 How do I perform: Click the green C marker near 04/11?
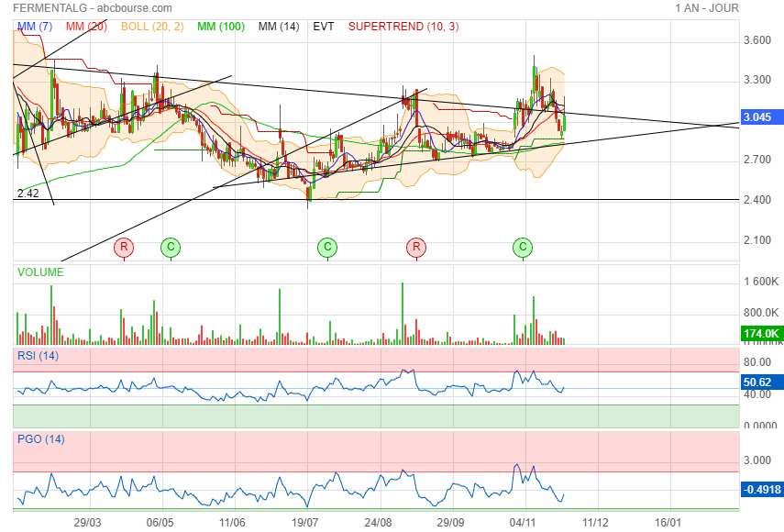click(x=523, y=247)
